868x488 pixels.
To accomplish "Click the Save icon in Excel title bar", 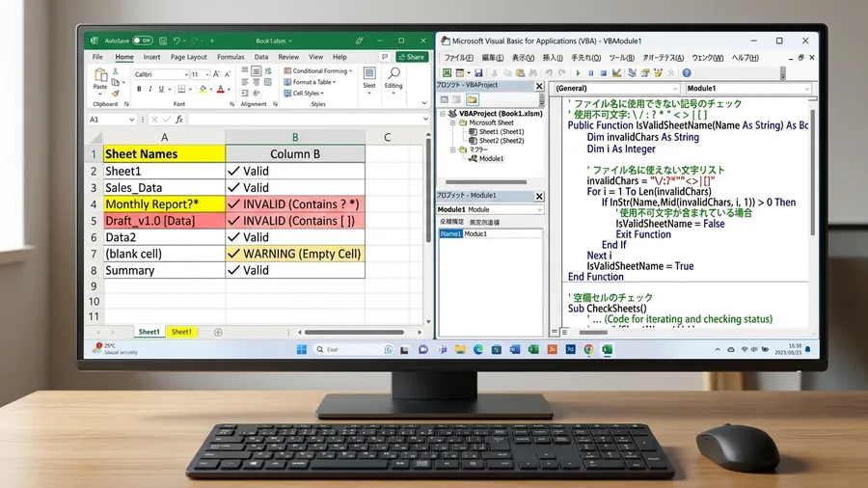I will pyautogui.click(x=163, y=41).
